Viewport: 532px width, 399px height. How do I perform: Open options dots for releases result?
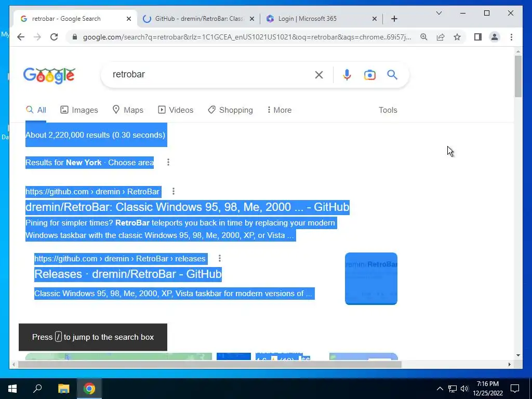pyautogui.click(x=220, y=259)
